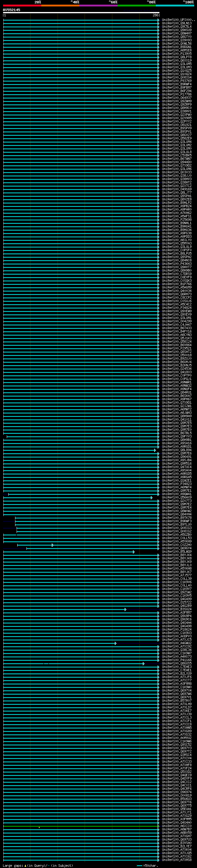Select the UniRef100_Q10QZ5 label
This screenshot has height=868, width=197.
(176, 71)
